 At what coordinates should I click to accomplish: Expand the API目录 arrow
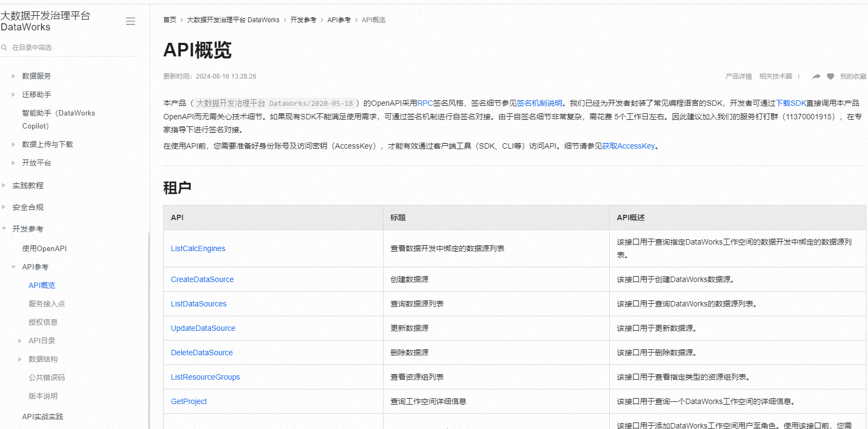(x=20, y=341)
